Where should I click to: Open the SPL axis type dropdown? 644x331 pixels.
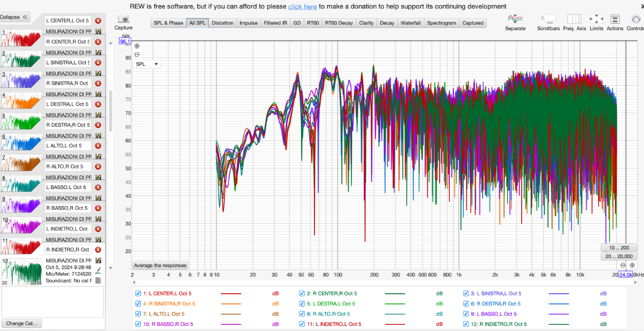tap(147, 64)
